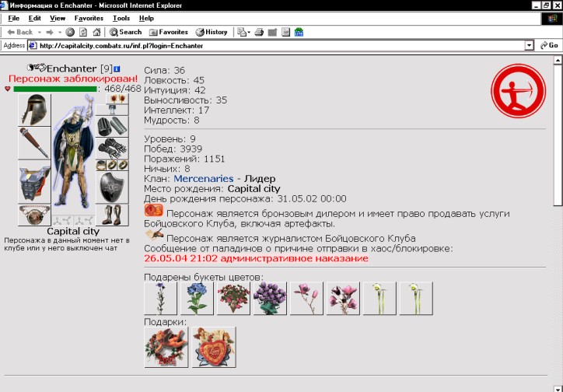Click the 'Персонаж заблокирован!' red text

[x=73, y=79]
